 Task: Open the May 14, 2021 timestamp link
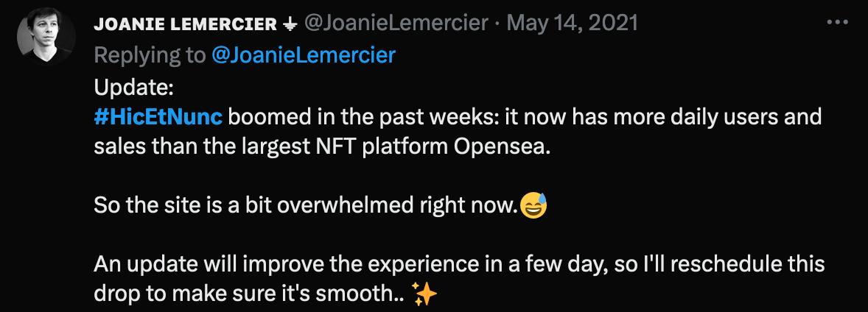pyautogui.click(x=573, y=24)
